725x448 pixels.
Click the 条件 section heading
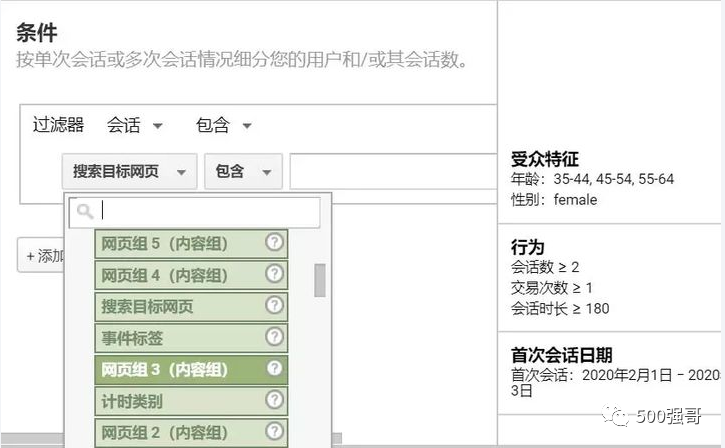(x=37, y=33)
